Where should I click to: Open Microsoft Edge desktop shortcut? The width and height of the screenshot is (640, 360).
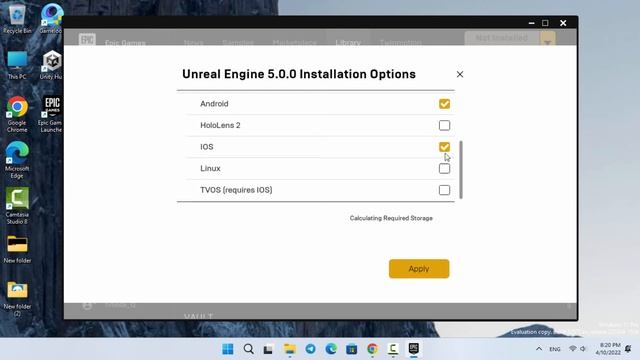(x=17, y=160)
